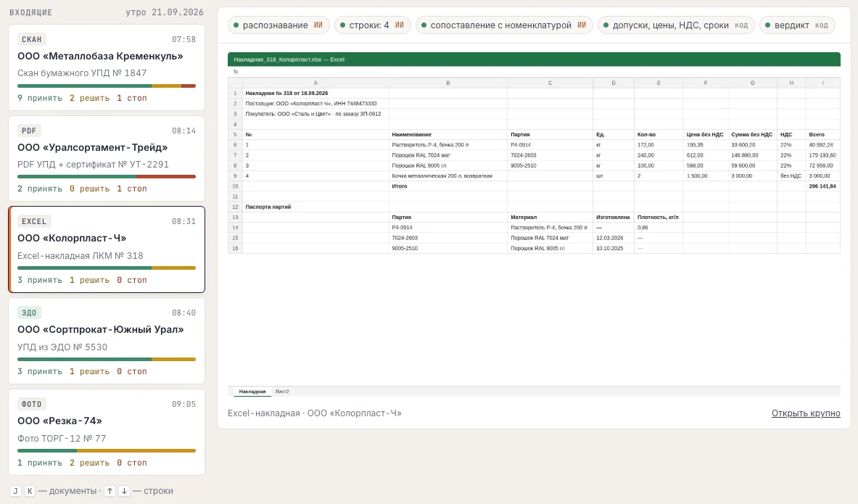The height and width of the screenshot is (504, 858).
Task: Click the «Итого» cell
Action: tap(448, 186)
